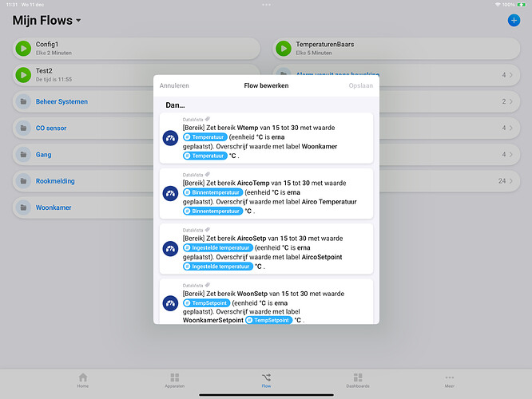This screenshot has height=399, width=532.
Task: Click the CO sensor folder icon
Action: (23, 128)
